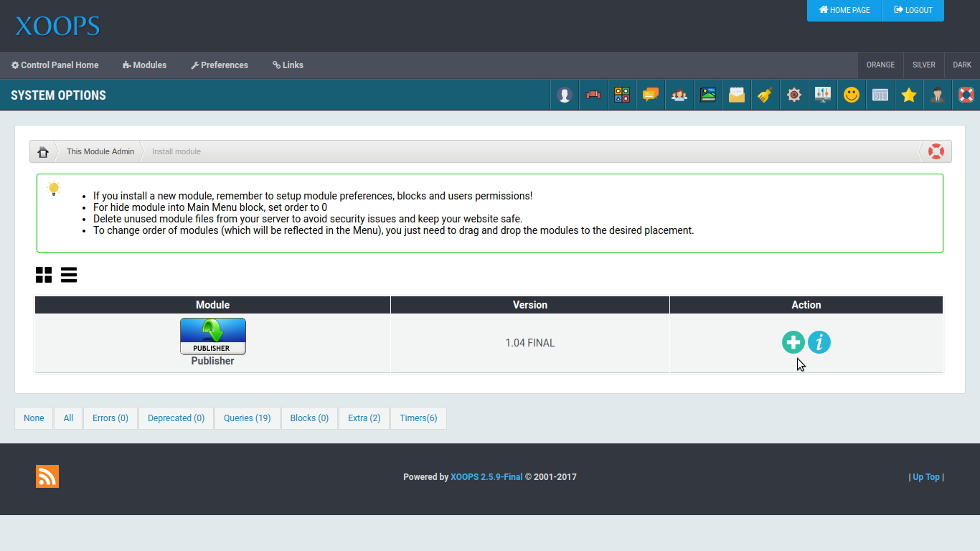Open the Links menu

tap(288, 65)
